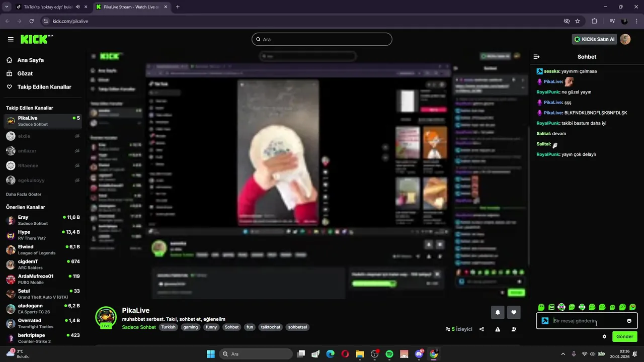644x362 pixels.
Task: Open recommended channel atadogann
Action: 43,309
